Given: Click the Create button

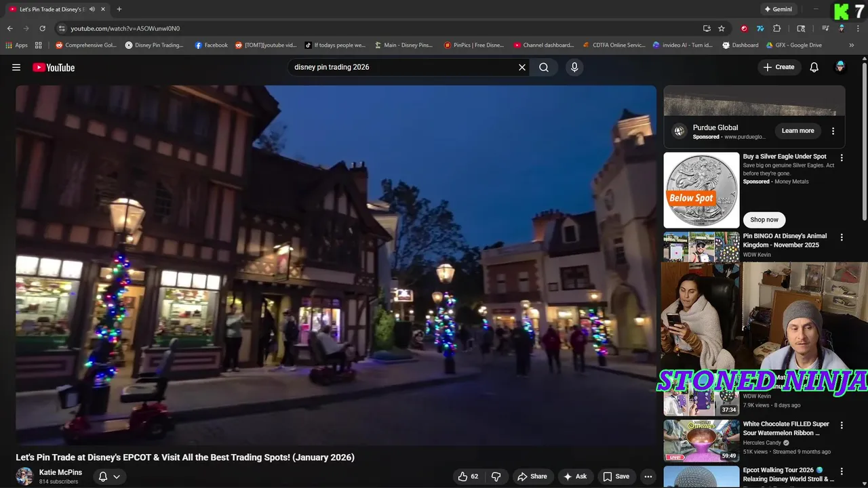Looking at the screenshot, I should tap(778, 67).
